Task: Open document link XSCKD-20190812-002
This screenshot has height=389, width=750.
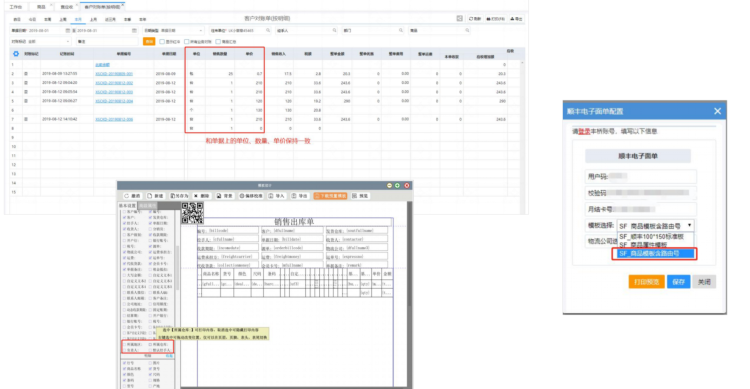Action: 114,83
